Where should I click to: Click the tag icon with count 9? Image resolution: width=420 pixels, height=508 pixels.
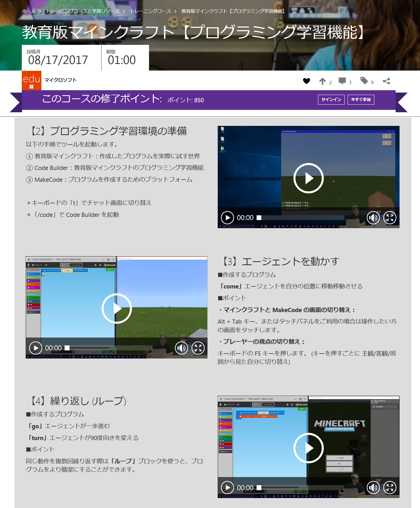pyautogui.click(x=364, y=81)
